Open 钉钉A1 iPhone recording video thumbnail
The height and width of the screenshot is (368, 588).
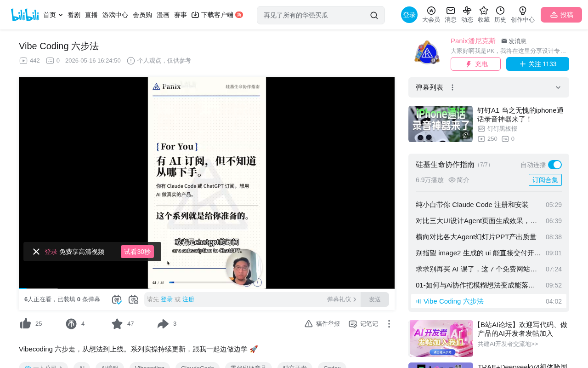coord(441,124)
